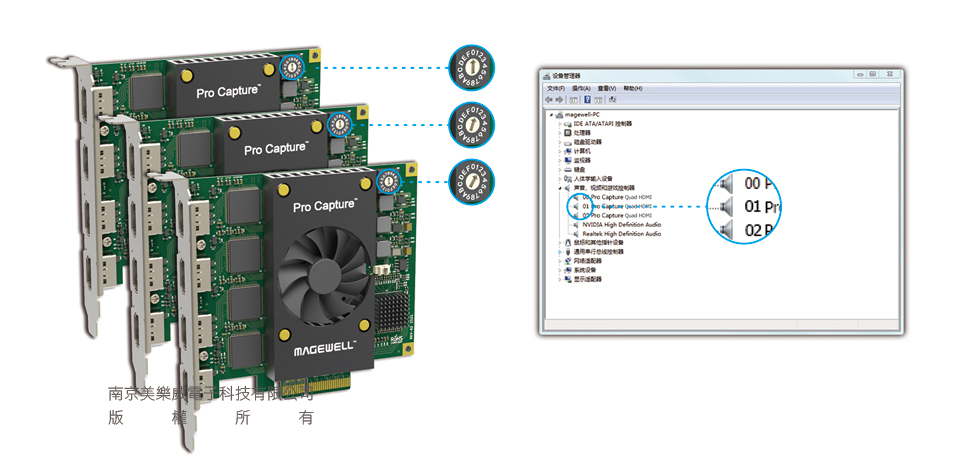Open the 文件(F) menu
960x473 pixels.
click(555, 88)
